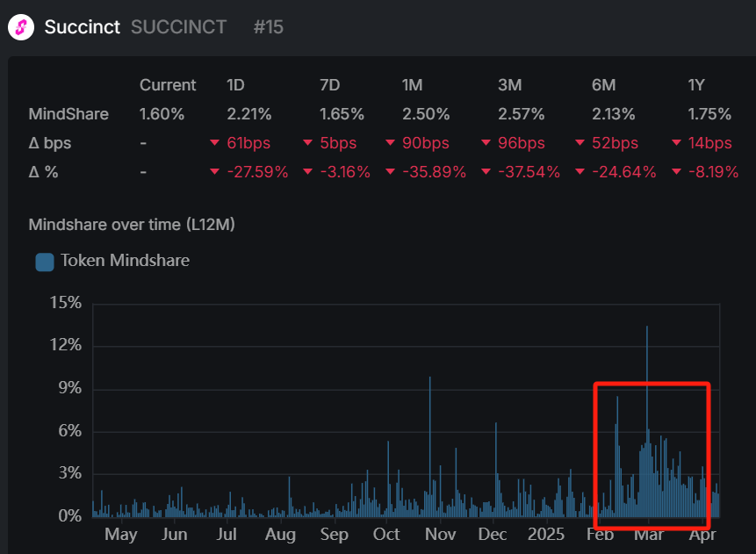
Task: Click the tallest chart bar near March
Action: click(647, 422)
